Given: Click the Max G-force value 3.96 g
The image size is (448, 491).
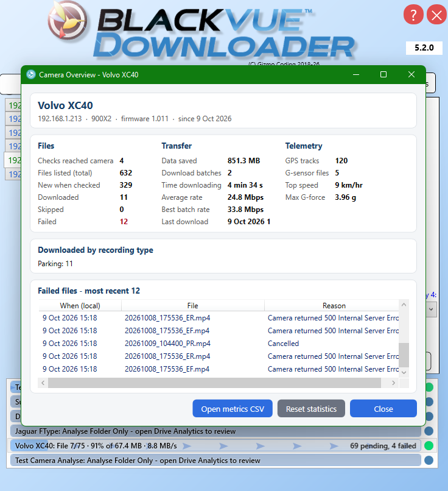Looking at the screenshot, I should pyautogui.click(x=345, y=197).
